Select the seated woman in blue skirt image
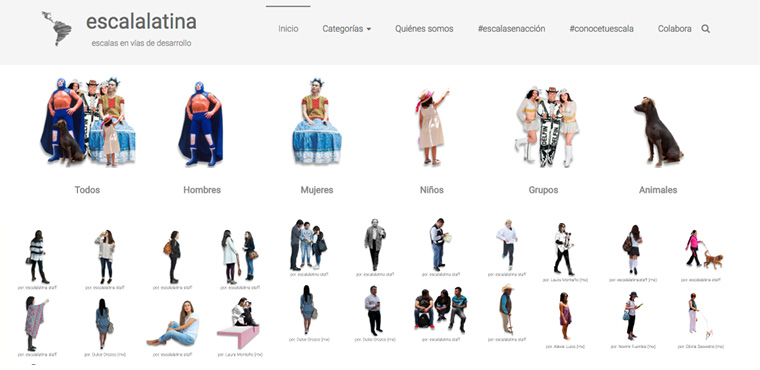The image size is (760, 370). click(317, 122)
